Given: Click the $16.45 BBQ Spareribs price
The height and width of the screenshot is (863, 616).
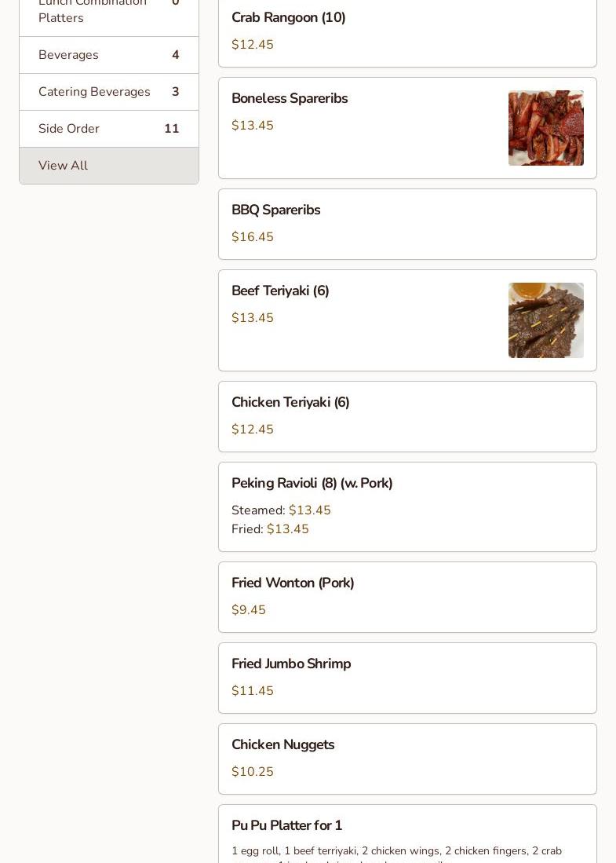Looking at the screenshot, I should coord(253,237).
